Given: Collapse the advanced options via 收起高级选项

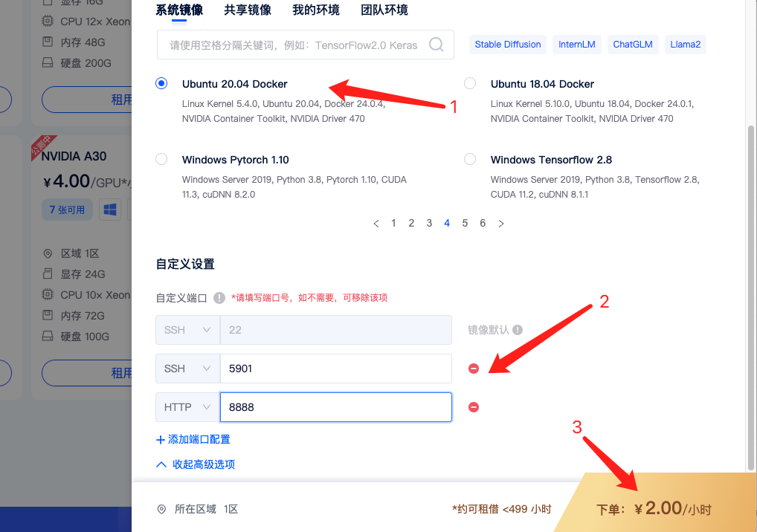Looking at the screenshot, I should point(195,464).
